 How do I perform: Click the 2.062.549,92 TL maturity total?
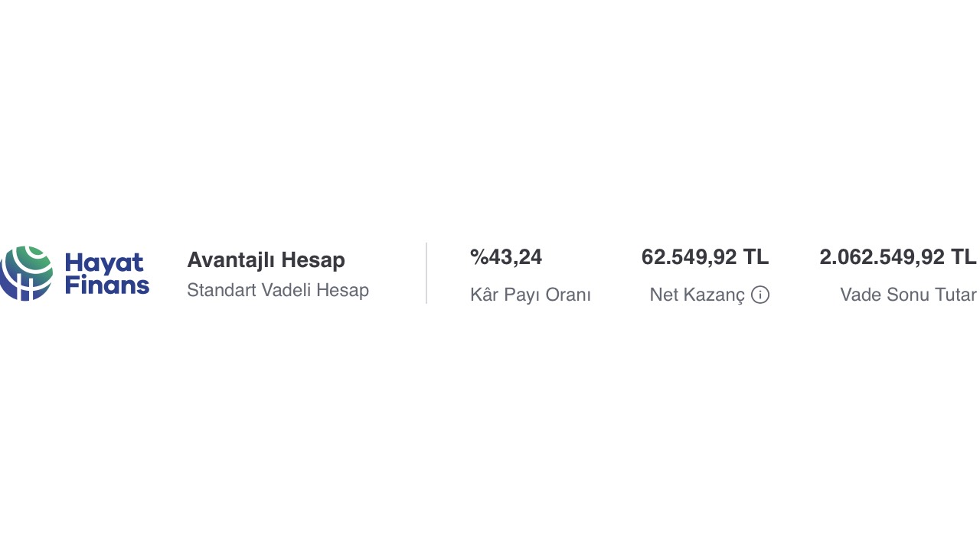pyautogui.click(x=897, y=258)
